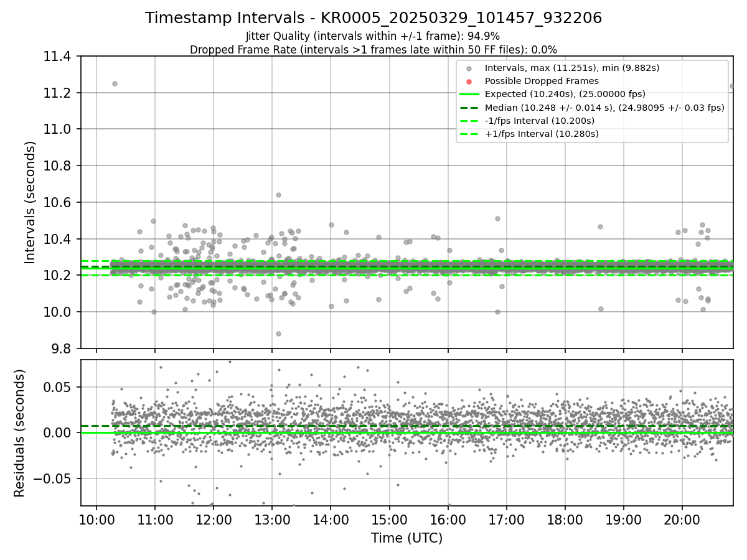Image resolution: width=747 pixels, height=560 pixels.
Task: Click legend entry 'Expected (10.240s), (25.00000 fps)'
Action: [565, 94]
